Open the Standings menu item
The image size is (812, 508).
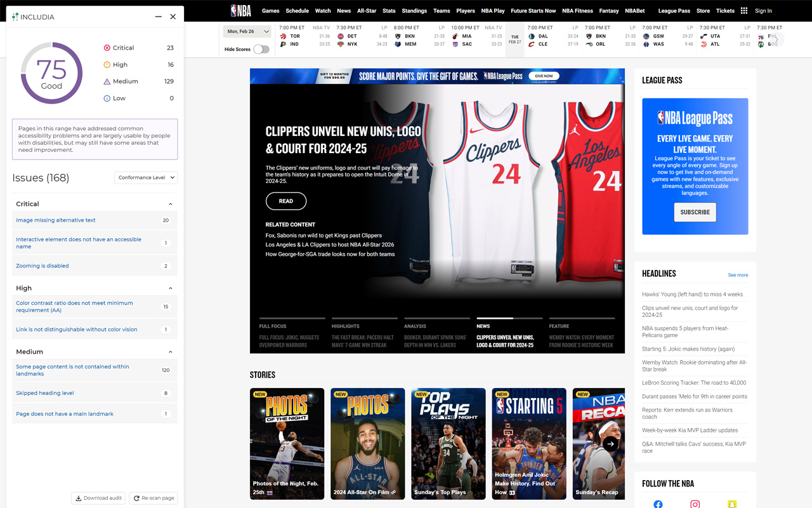tap(414, 11)
